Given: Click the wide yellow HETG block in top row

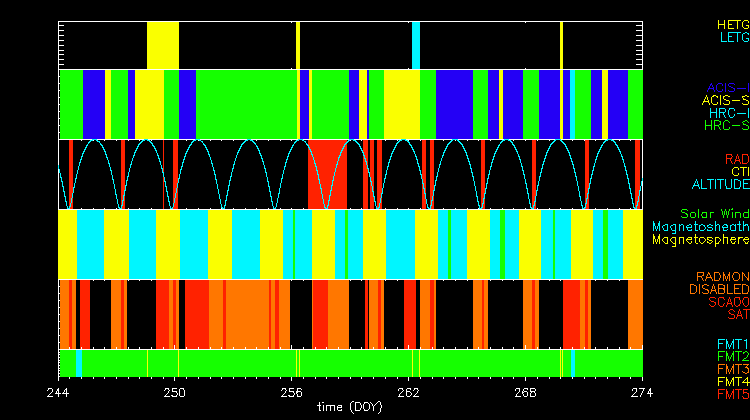Looking at the screenshot, I should pos(163,45).
